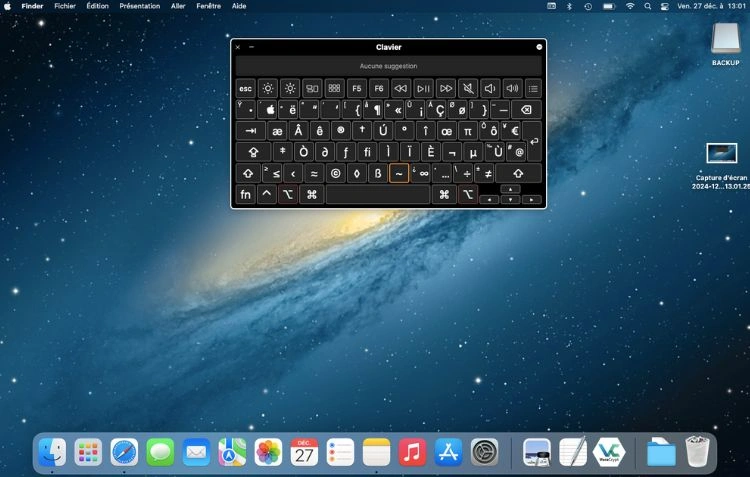Tap the æ key
The image size is (750, 477).
tap(277, 131)
